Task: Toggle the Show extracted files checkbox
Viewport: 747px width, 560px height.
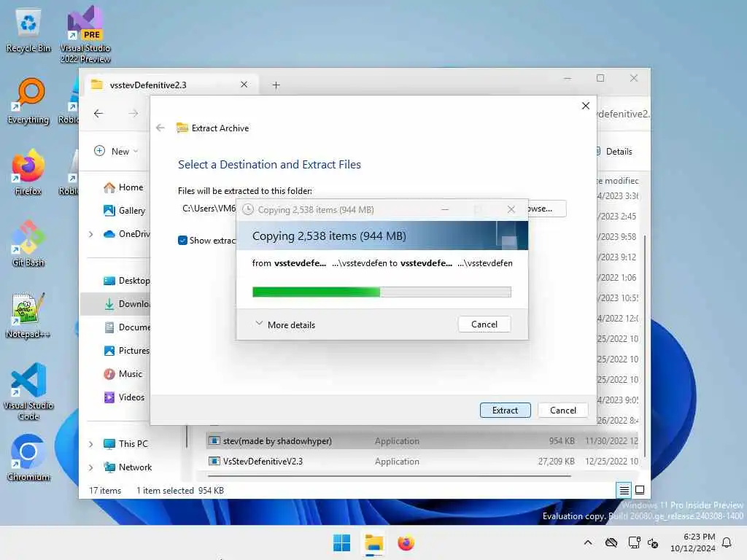Action: click(182, 241)
